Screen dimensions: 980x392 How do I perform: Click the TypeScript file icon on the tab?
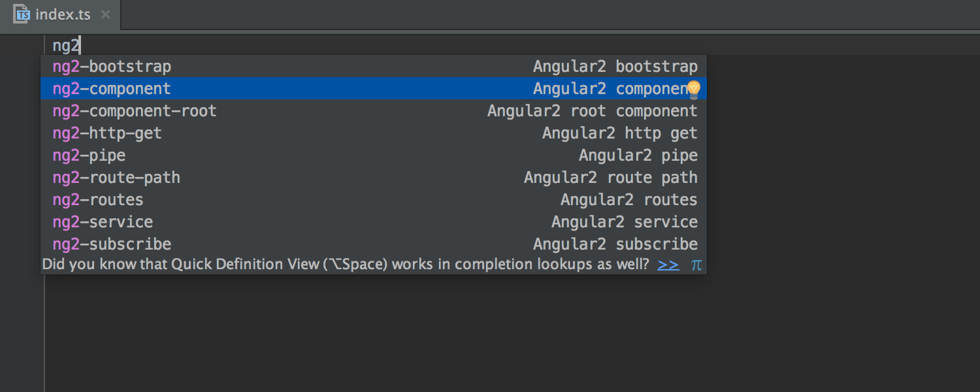pos(22,14)
